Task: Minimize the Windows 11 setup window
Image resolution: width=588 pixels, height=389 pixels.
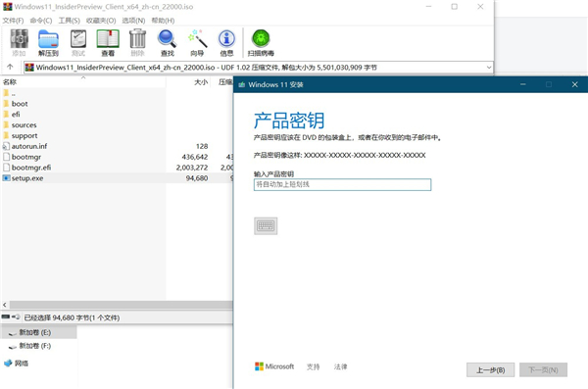Action: tap(523, 85)
